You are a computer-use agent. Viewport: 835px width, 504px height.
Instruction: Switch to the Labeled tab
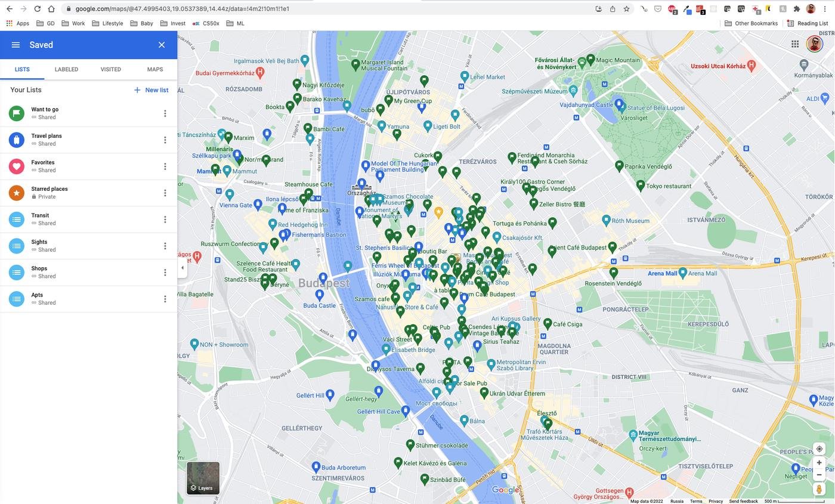[x=66, y=69]
